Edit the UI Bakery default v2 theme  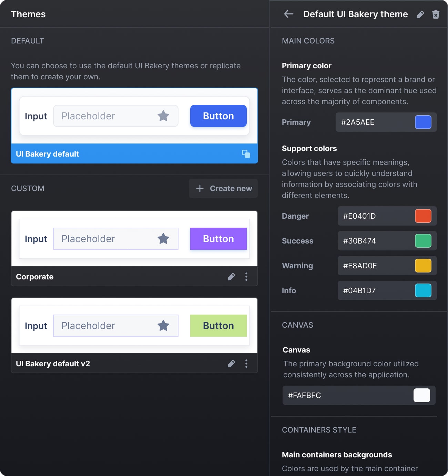point(231,363)
